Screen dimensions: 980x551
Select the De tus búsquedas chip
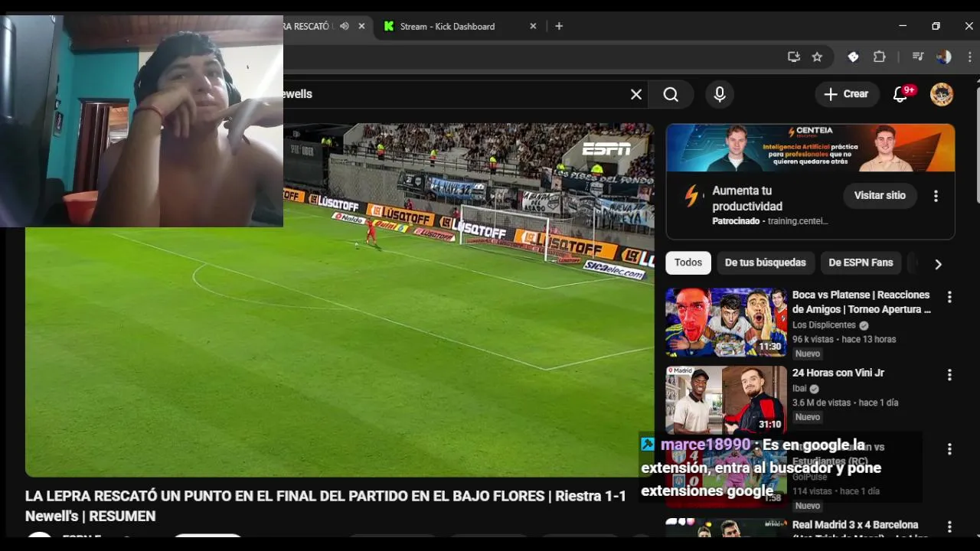[766, 262]
